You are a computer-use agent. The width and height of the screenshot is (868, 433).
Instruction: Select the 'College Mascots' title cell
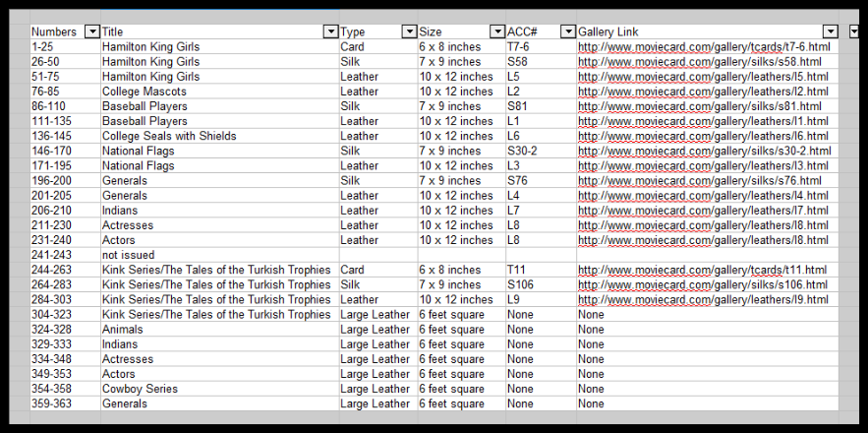pos(220,92)
